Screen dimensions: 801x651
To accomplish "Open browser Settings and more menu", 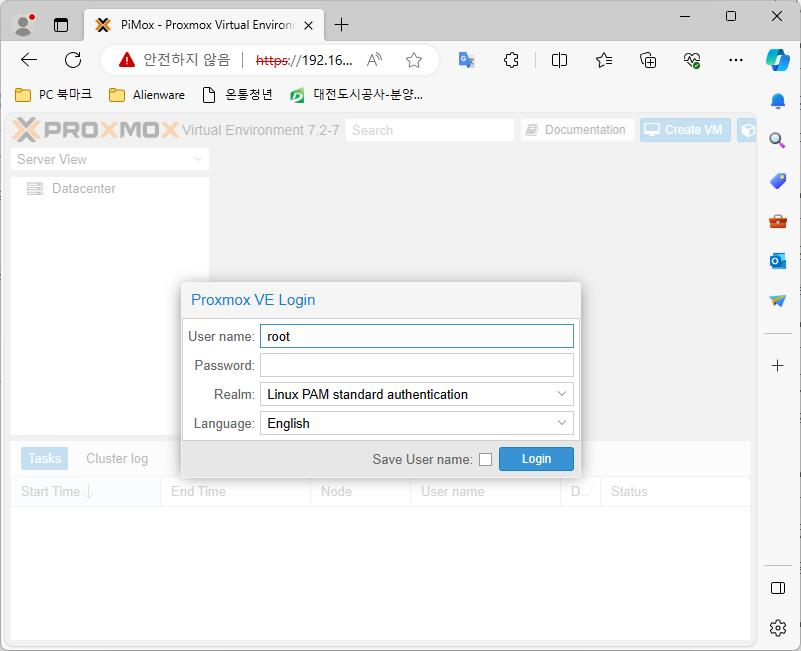I will coord(736,60).
